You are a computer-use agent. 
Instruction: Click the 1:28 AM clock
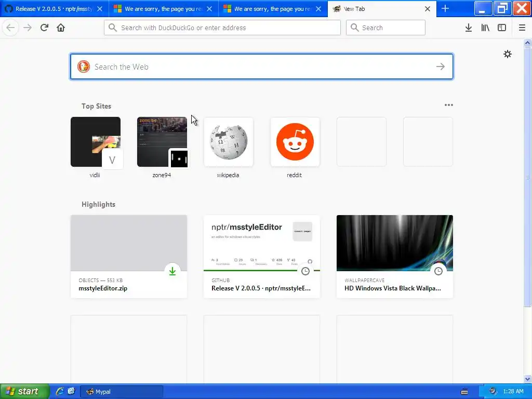[x=513, y=392]
